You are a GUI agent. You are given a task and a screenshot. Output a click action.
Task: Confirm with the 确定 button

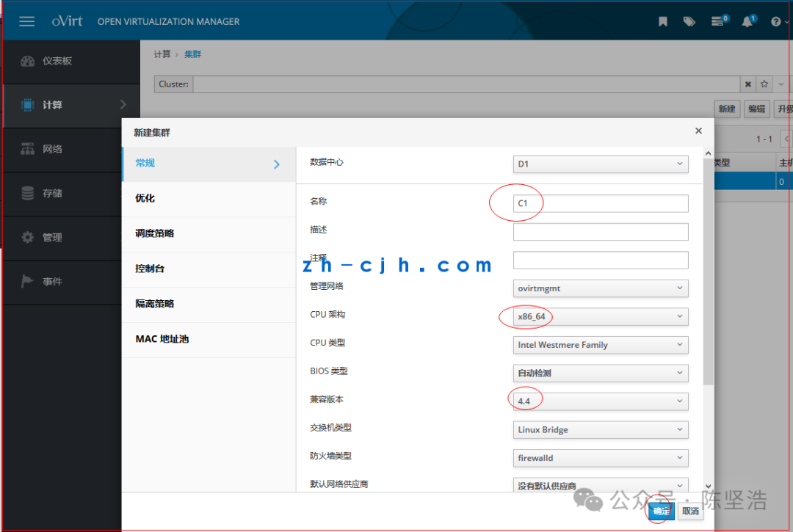click(661, 511)
